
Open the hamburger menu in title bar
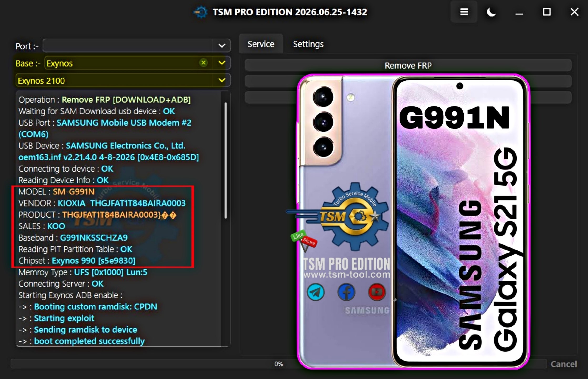coord(464,12)
